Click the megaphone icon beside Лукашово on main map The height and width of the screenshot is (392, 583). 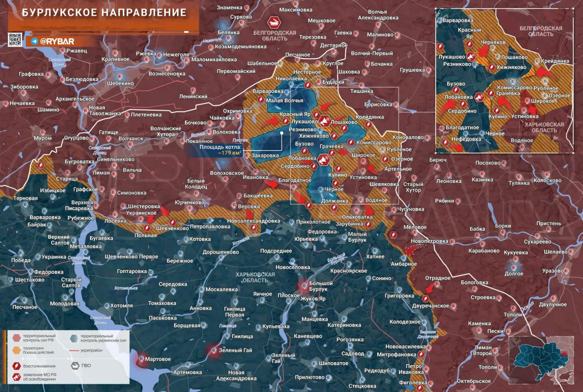click(x=324, y=121)
